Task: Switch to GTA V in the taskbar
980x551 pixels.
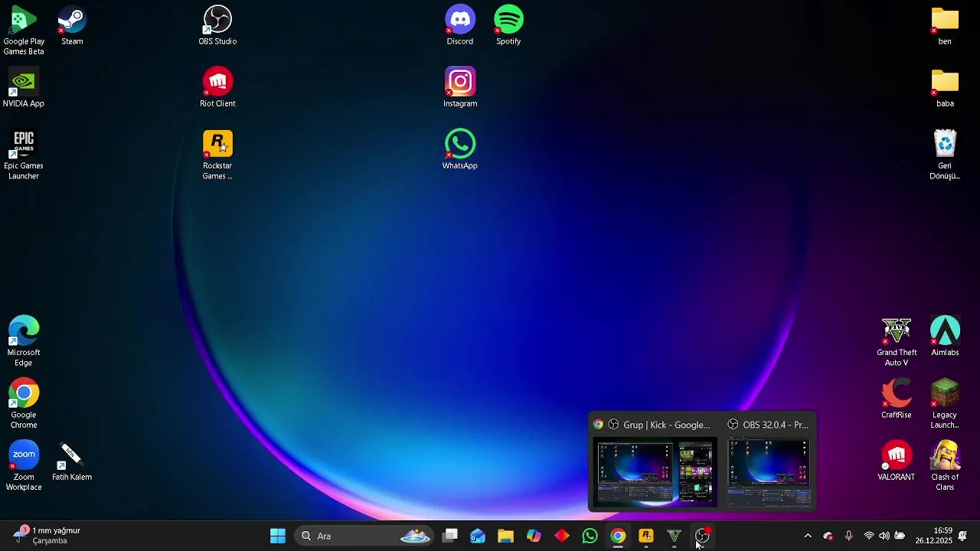Action: (674, 536)
